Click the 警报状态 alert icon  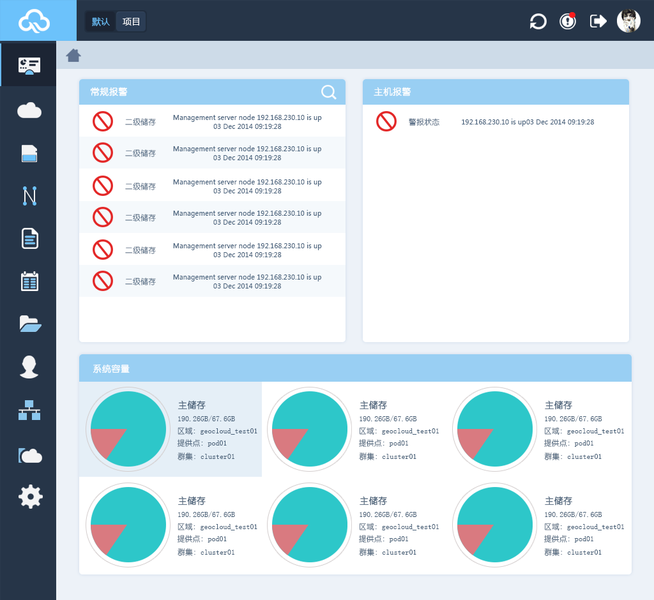(386, 121)
